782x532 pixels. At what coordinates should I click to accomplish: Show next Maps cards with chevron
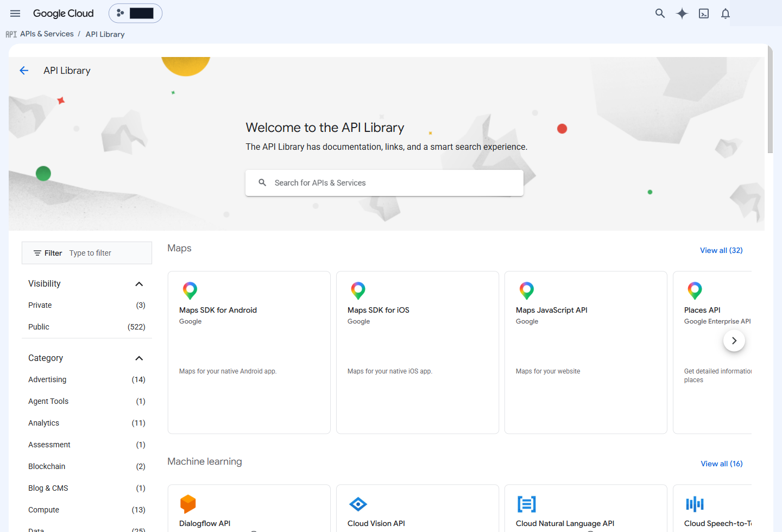click(x=734, y=341)
